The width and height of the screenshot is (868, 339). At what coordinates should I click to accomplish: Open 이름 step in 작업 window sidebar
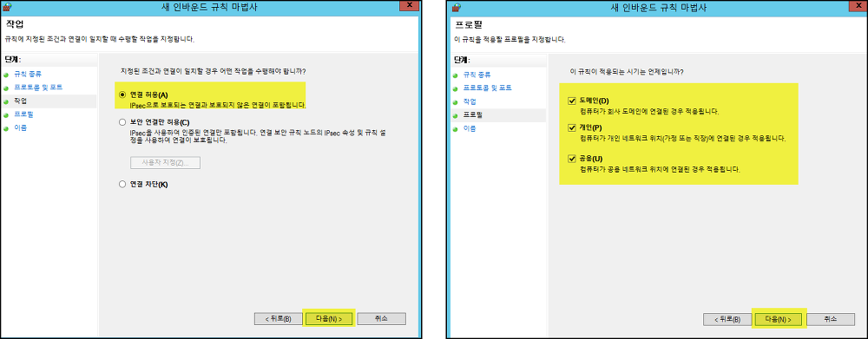(20, 127)
